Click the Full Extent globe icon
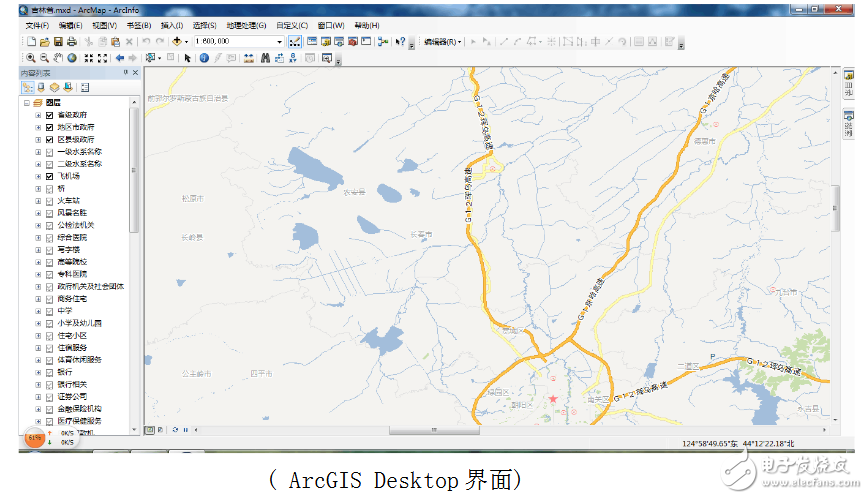Viewport: 868px width, 499px height. pos(72,58)
